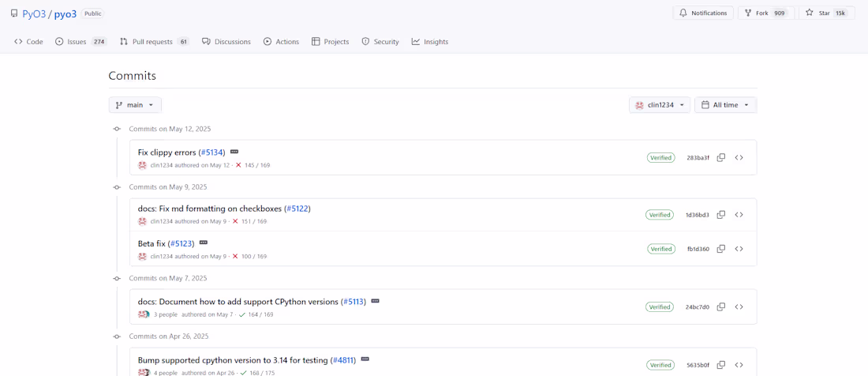Open failed checks status 100 / 169
This screenshot has height=376, width=868.
251,257
